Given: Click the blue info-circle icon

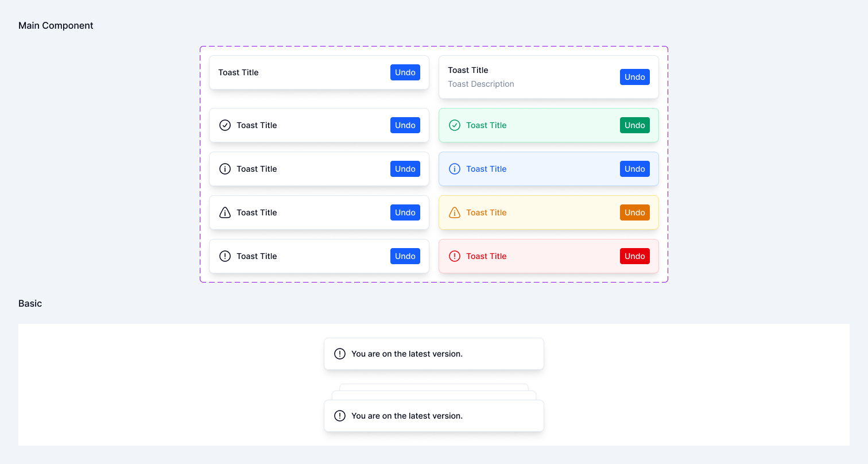Looking at the screenshot, I should (x=455, y=169).
